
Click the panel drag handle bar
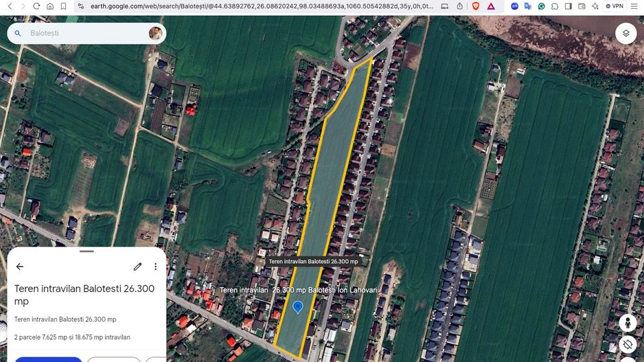(x=87, y=251)
